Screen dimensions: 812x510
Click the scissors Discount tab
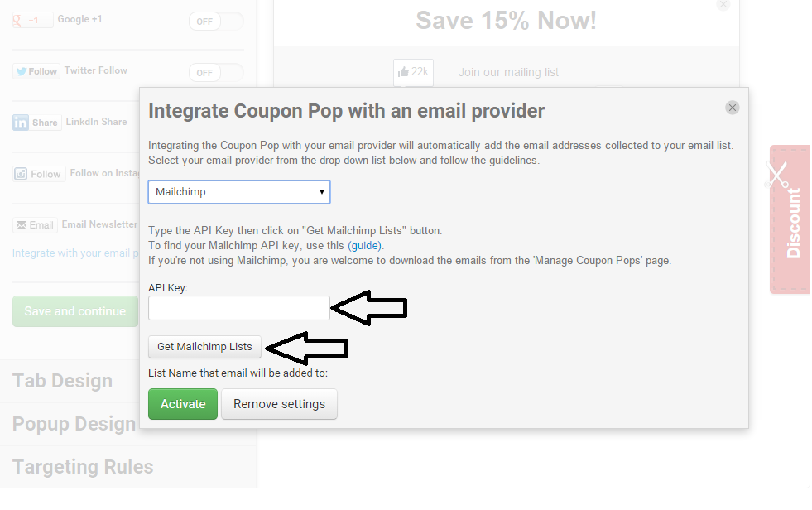(x=789, y=219)
